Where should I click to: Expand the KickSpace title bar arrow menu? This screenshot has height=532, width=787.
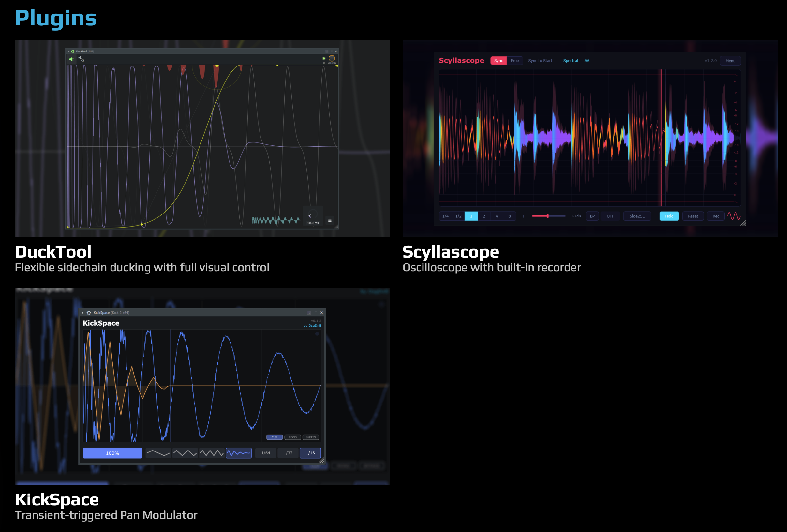pyautogui.click(x=82, y=313)
